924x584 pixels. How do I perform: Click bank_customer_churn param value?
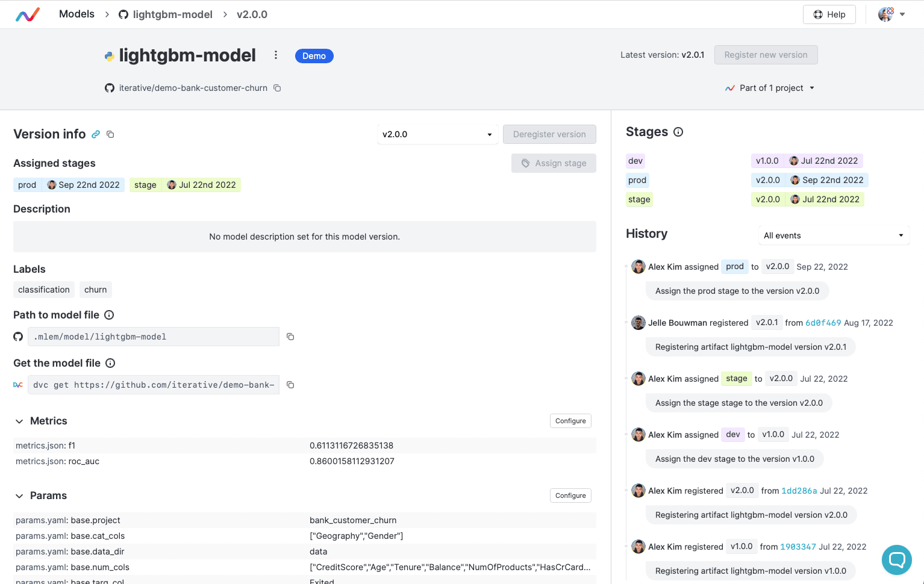353,520
